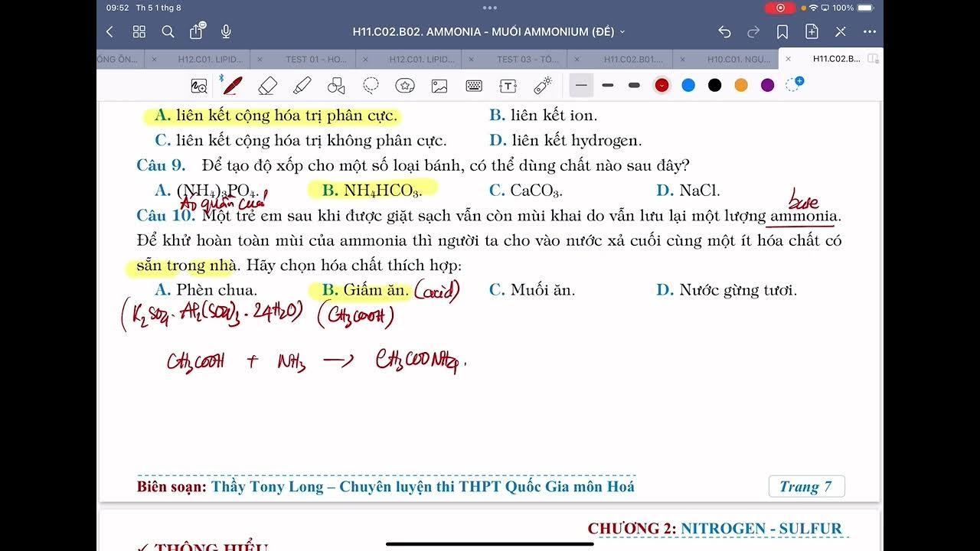Select the lasso selection tool
The width and height of the screenshot is (980, 551).
pyautogui.click(x=371, y=86)
